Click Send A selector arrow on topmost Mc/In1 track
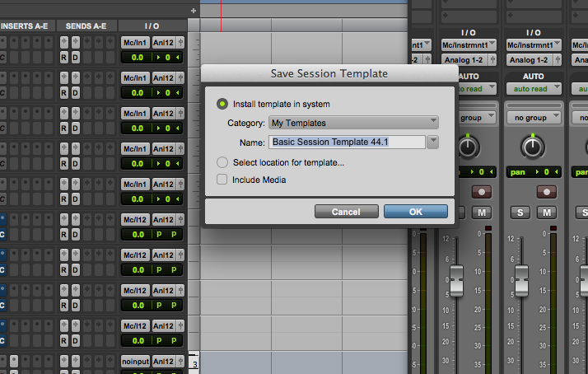Viewport: 588px width, 374px height. (64, 42)
